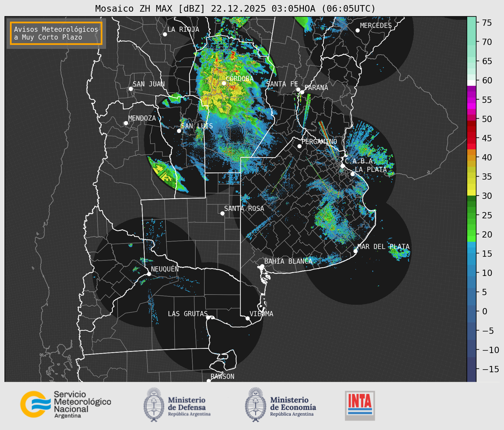The image size is (504, 430).
Task: Click the Ministerio de Defensa emblem
Action: tap(154, 405)
